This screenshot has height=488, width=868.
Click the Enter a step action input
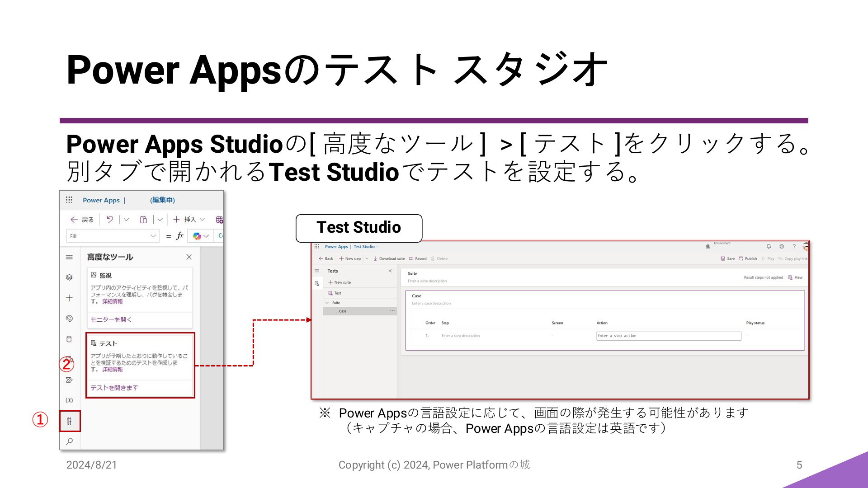[x=669, y=336]
